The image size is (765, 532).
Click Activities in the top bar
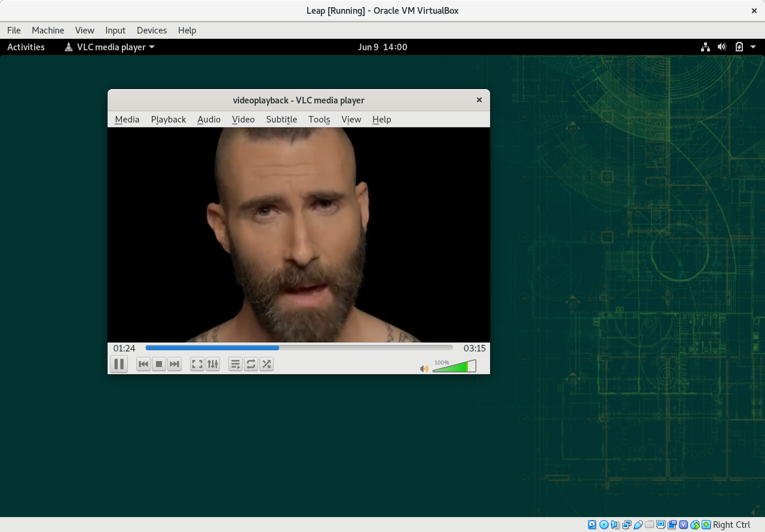click(26, 47)
